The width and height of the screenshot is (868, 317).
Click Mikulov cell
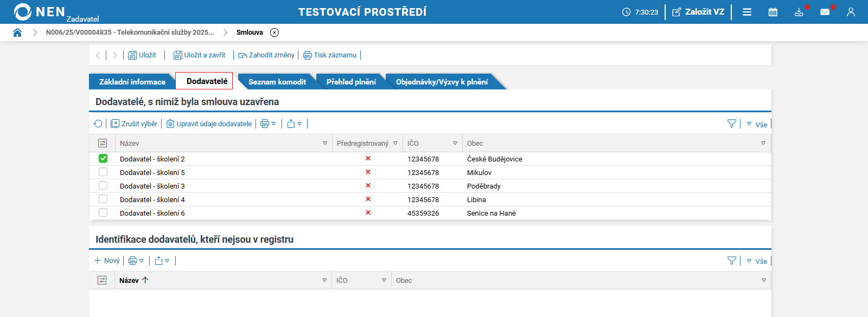coord(480,172)
